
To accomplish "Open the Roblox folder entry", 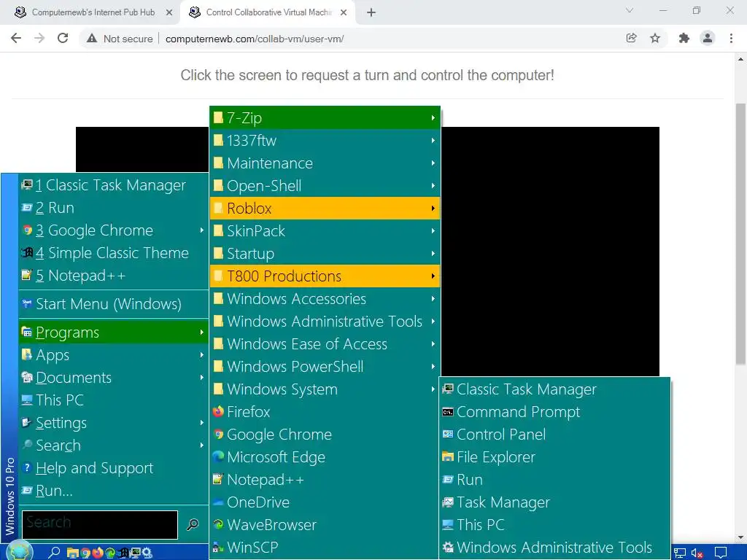I will [325, 208].
